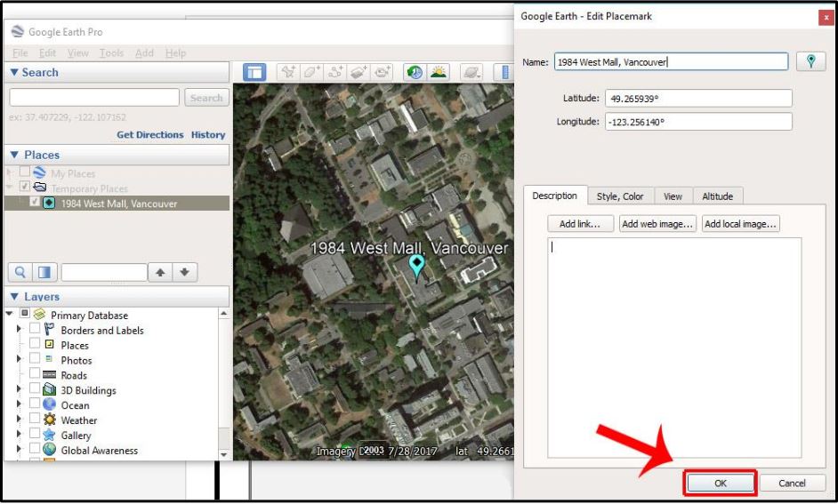The height and width of the screenshot is (504, 838).
Task: Switch to the Altitude tab
Action: (717, 196)
